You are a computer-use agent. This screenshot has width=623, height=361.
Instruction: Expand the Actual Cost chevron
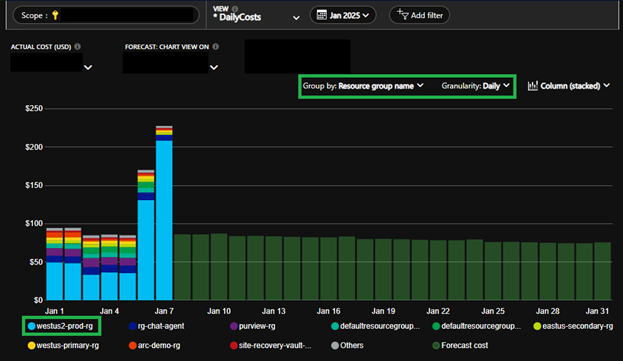tap(88, 67)
